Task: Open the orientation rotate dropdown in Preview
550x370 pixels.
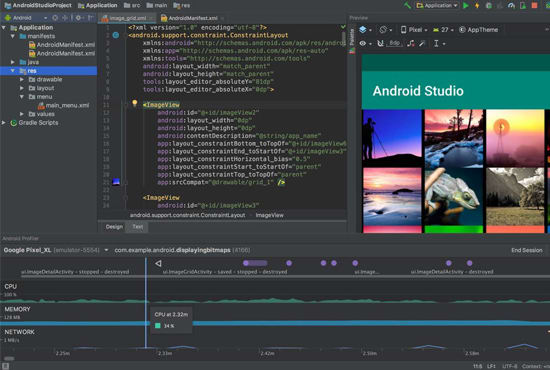Action: tap(385, 30)
